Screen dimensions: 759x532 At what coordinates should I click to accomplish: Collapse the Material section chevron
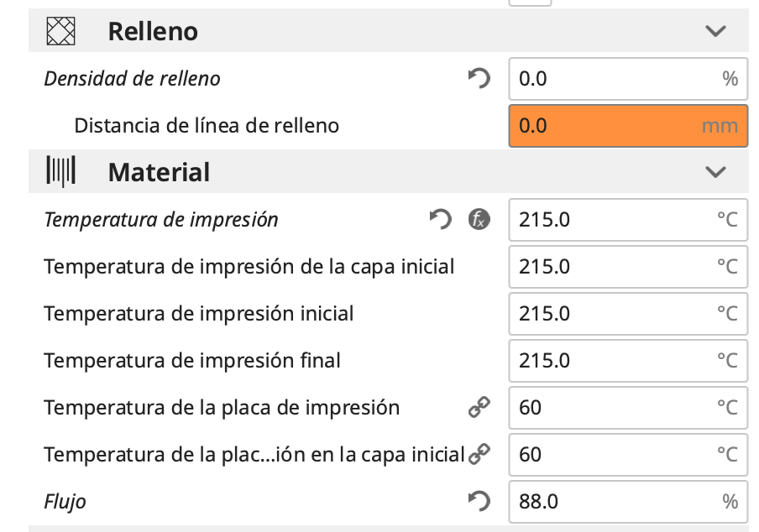pos(715,172)
